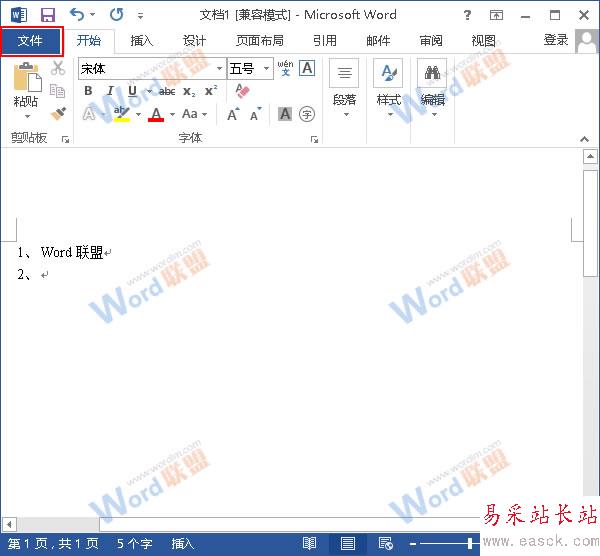Apply text effects outlined A icon
The width and height of the screenshot is (600, 556).
click(89, 114)
